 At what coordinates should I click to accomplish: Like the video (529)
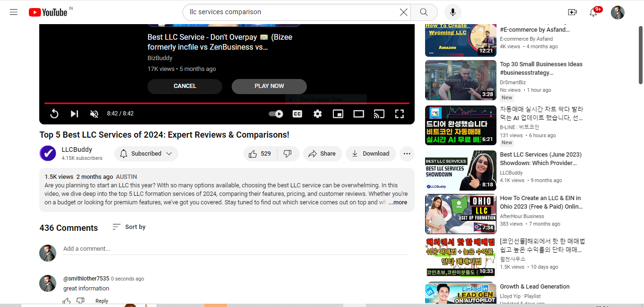(x=259, y=154)
